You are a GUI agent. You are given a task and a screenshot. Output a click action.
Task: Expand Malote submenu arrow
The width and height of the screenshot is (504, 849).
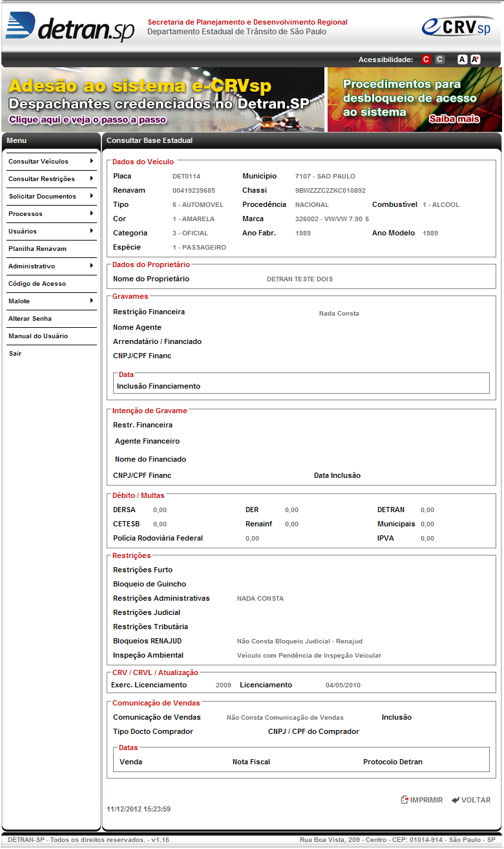click(92, 301)
